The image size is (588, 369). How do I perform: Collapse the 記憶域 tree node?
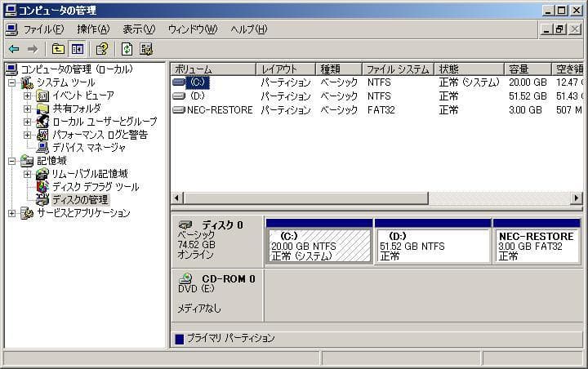coord(12,161)
